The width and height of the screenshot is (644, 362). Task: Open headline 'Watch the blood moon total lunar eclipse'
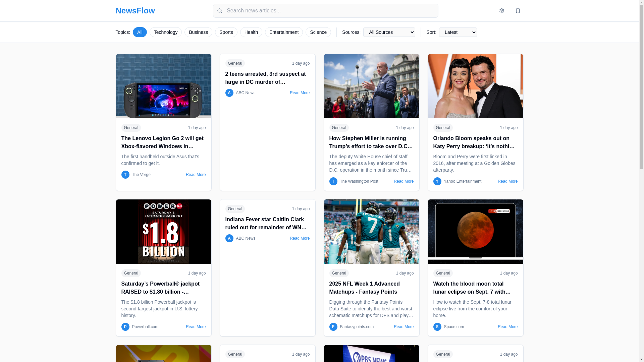(x=476, y=288)
